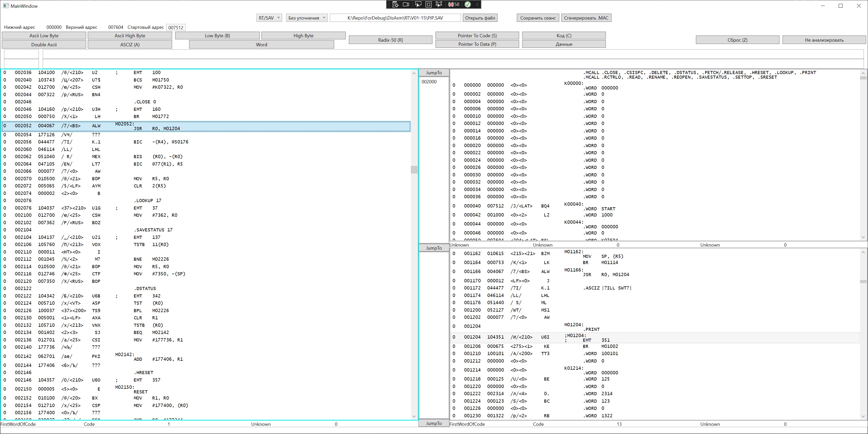The height and width of the screenshot is (434, 868).
Task: Open binding failures indicator showing 58
Action: click(x=454, y=4)
